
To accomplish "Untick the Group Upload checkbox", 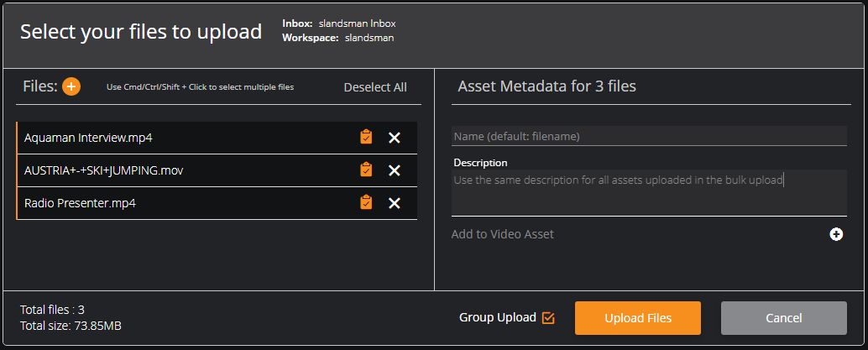I will pyautogui.click(x=548, y=318).
